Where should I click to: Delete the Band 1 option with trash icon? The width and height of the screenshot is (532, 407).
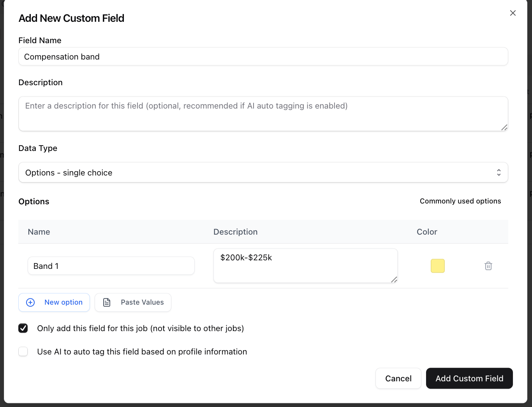(488, 266)
